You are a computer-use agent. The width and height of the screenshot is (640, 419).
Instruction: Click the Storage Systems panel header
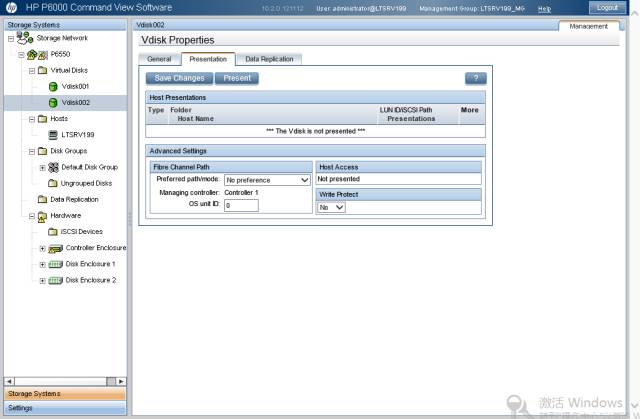[x=65, y=25]
